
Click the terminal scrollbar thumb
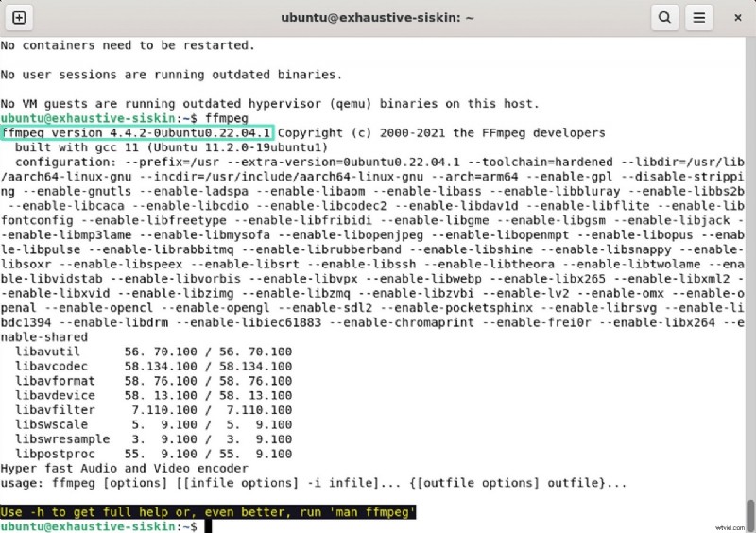(x=750, y=515)
